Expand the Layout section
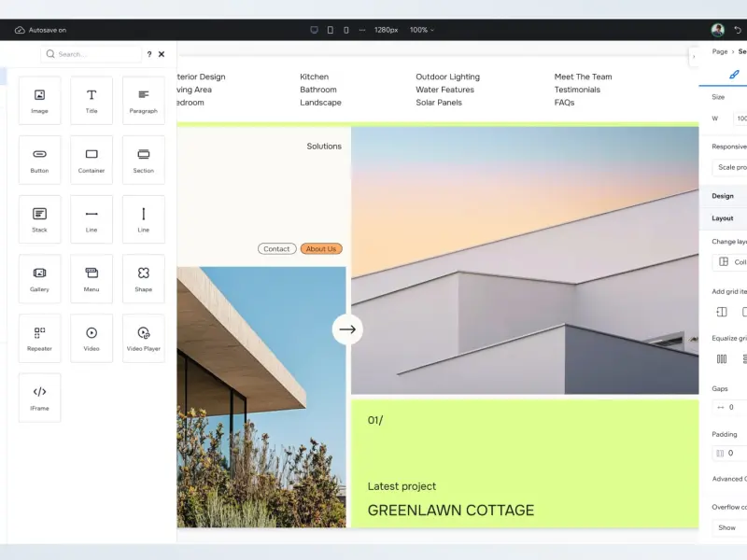This screenshot has width=747, height=560. (x=723, y=218)
